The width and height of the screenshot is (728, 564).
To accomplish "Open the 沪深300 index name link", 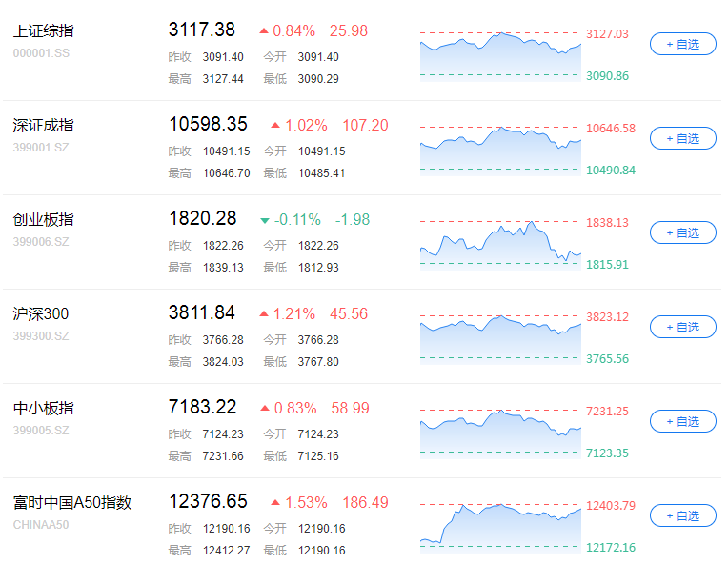I will coord(41,313).
